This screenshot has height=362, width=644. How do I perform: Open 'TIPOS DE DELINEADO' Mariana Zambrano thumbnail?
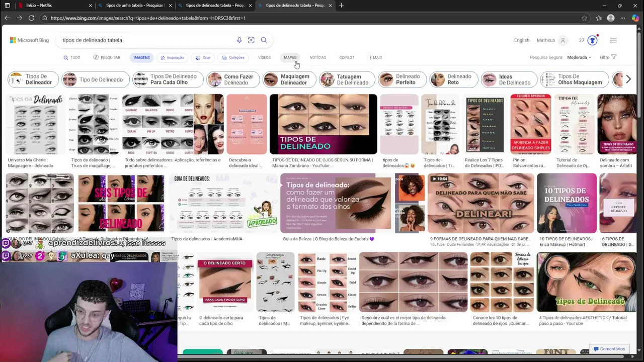point(323,124)
